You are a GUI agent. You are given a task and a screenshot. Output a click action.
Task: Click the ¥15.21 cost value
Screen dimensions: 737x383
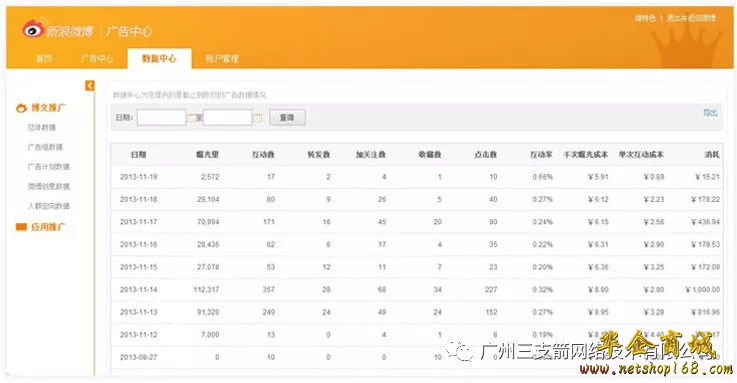(x=707, y=177)
